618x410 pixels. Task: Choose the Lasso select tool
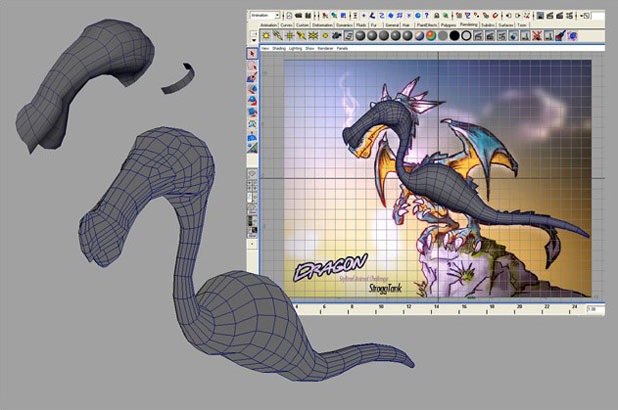(x=252, y=65)
